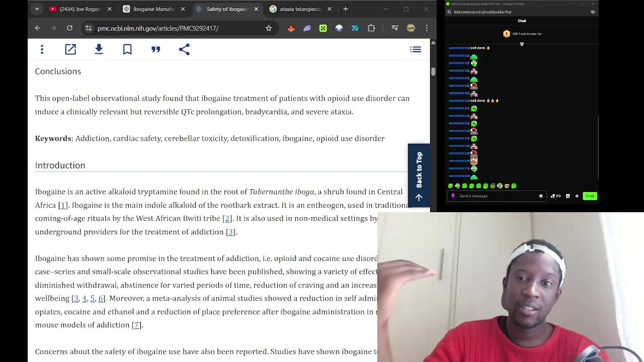Open reference 5 in the wellbeing citations
Image resolution: width=644 pixels, height=362 pixels.
click(x=92, y=298)
